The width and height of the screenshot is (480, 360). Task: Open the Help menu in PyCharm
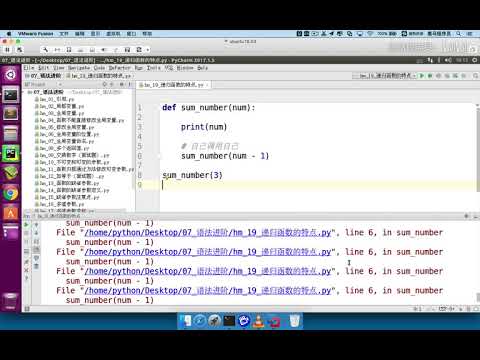click(202, 68)
